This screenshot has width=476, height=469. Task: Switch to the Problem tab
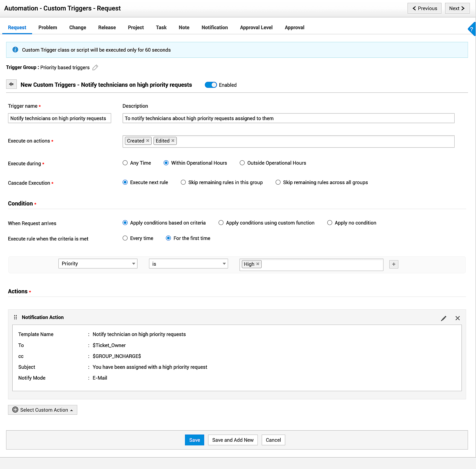(x=48, y=28)
